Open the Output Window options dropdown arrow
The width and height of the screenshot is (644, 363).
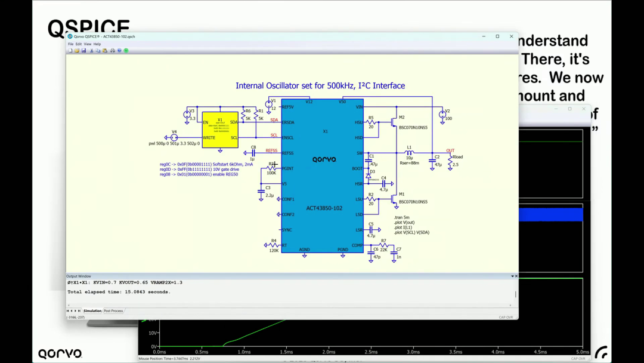[x=512, y=276]
